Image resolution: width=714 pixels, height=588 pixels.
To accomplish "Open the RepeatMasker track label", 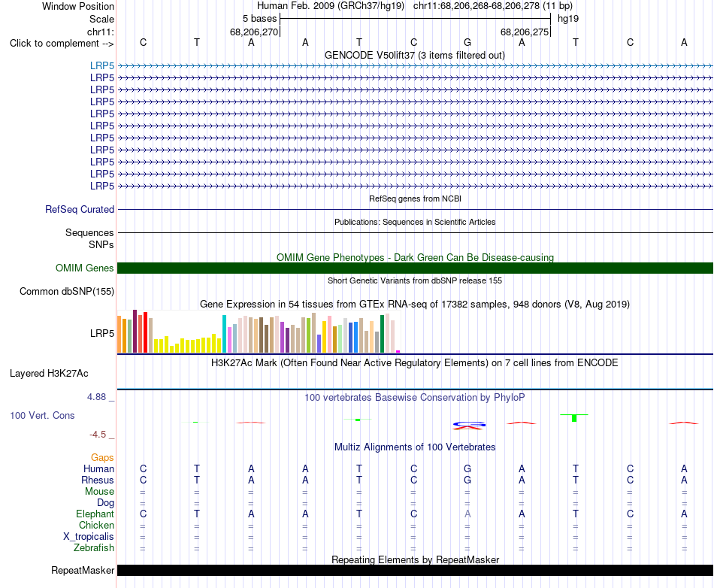I will [83, 570].
